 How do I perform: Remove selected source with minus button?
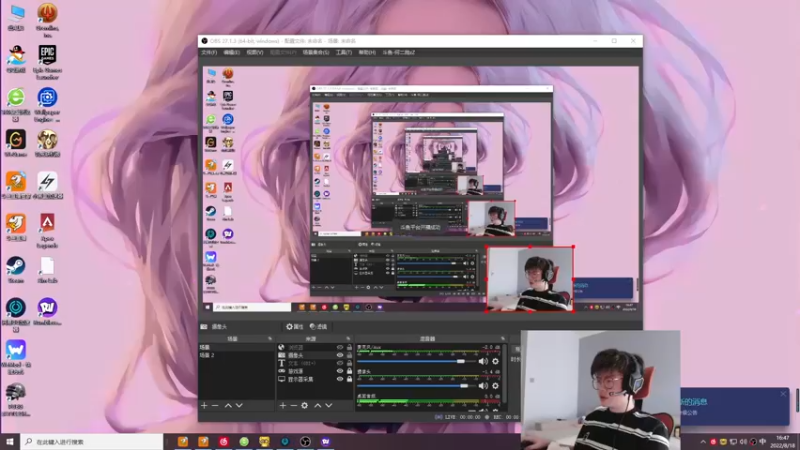293,406
